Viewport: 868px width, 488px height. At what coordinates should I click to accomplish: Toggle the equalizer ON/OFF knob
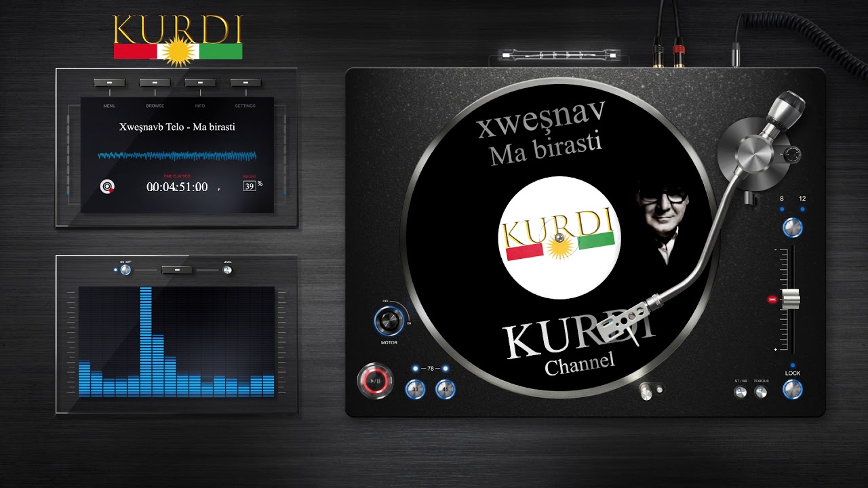[125, 270]
